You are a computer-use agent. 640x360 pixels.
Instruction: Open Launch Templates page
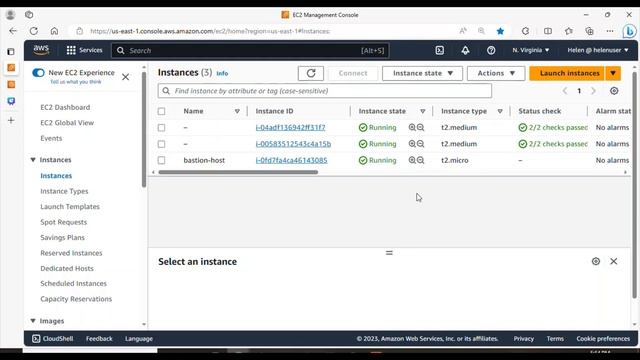70,207
